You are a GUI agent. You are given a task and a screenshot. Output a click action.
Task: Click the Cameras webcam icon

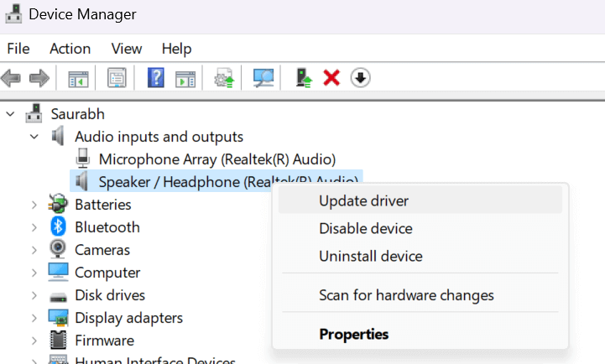pyautogui.click(x=58, y=249)
